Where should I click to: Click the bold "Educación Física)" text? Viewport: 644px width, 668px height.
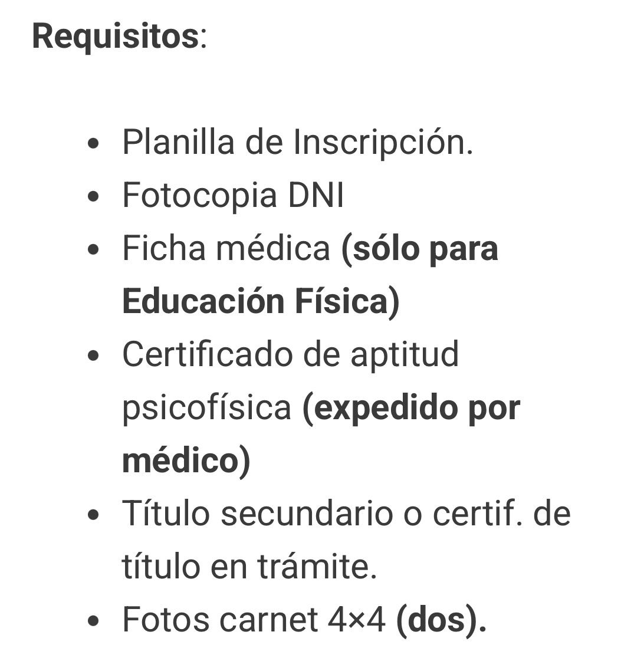[x=261, y=301]
